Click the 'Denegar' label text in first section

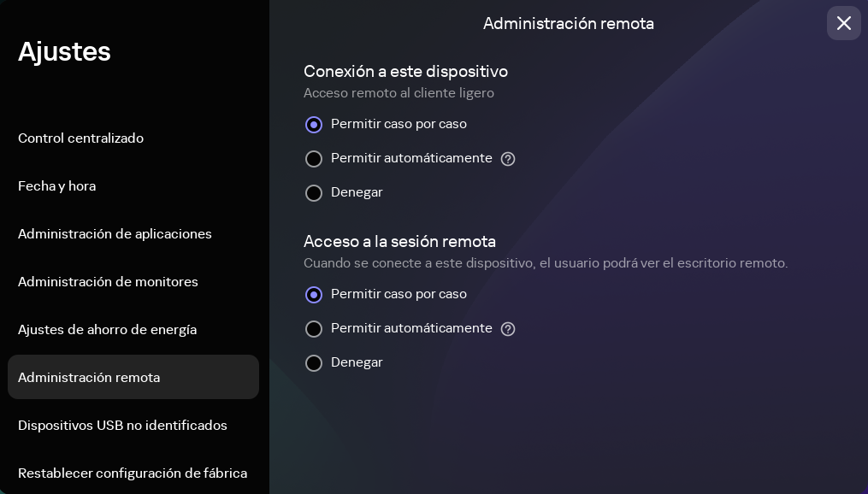tap(357, 192)
